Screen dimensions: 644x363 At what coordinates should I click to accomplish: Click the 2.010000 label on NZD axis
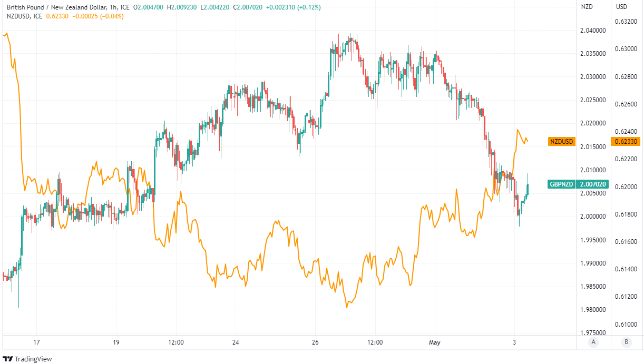[x=593, y=170]
